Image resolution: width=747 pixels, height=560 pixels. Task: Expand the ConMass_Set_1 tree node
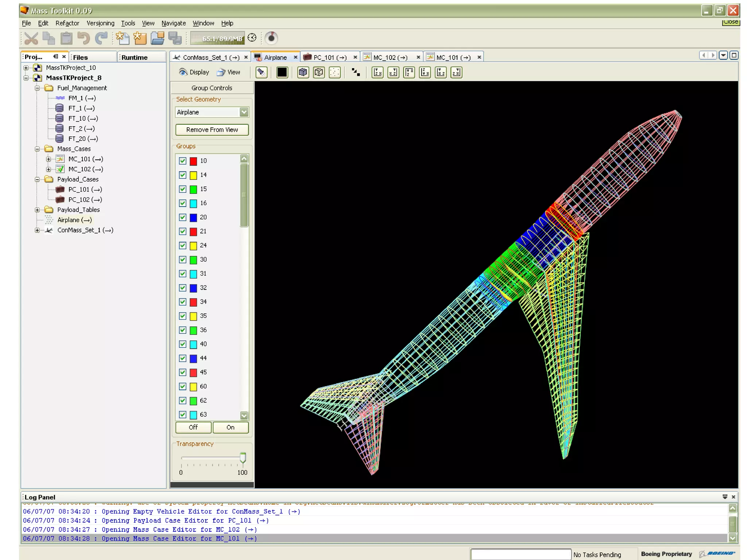pyautogui.click(x=37, y=231)
